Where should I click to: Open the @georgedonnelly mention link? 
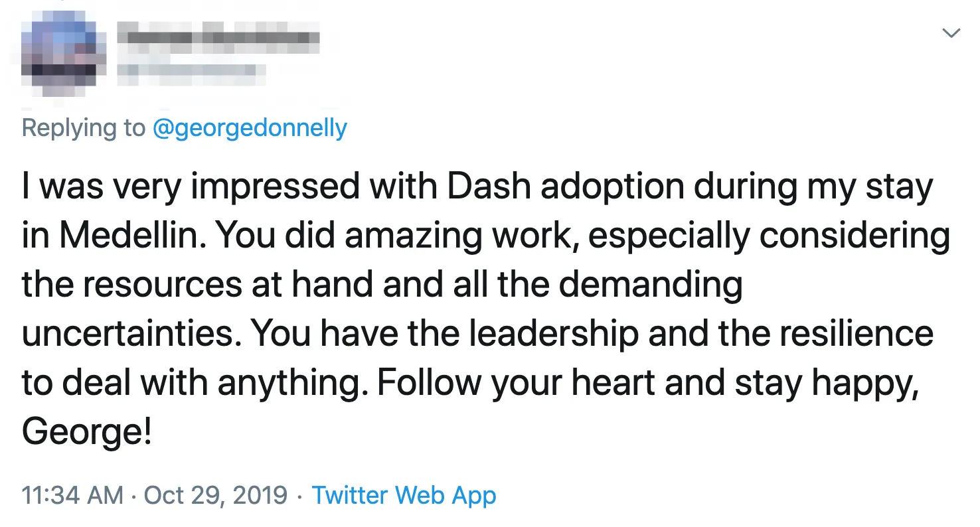(x=250, y=127)
